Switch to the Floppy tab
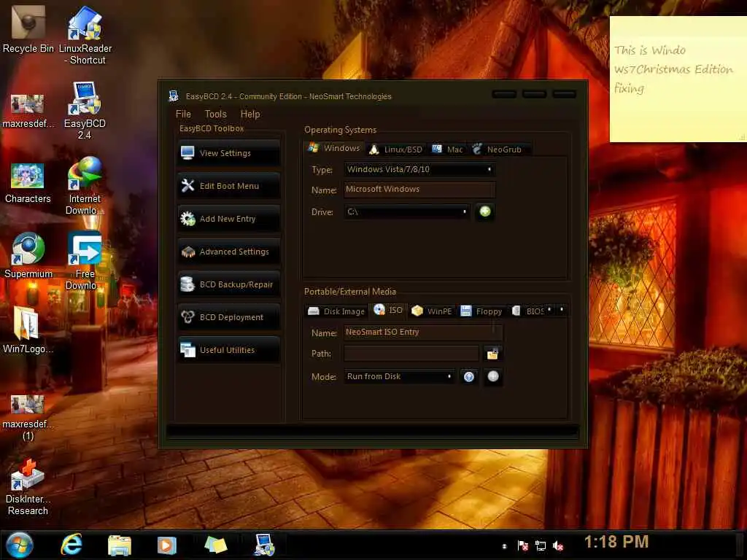747x560 pixels. pos(481,311)
